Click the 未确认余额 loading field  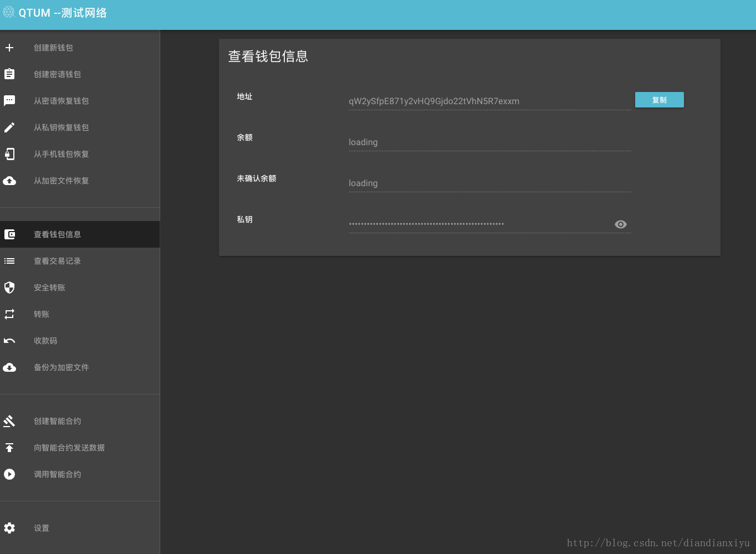point(489,183)
